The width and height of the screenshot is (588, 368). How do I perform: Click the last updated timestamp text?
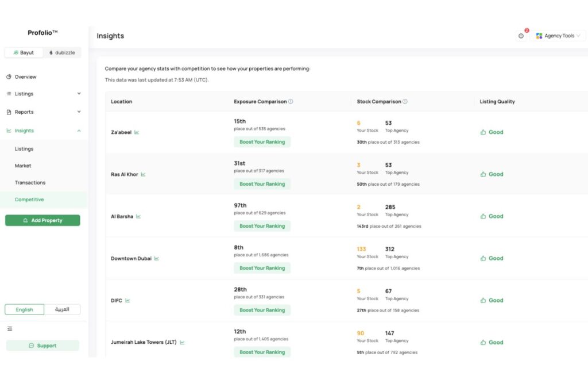click(157, 79)
